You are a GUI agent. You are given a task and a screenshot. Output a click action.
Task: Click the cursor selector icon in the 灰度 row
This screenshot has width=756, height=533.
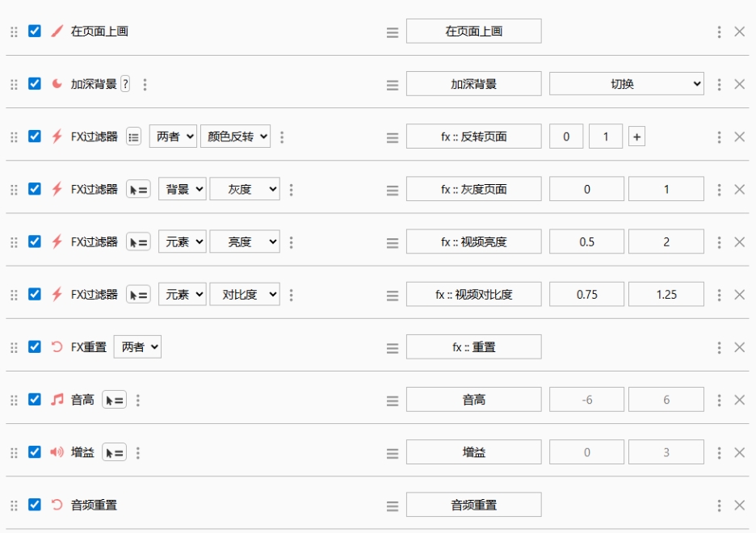coord(138,190)
